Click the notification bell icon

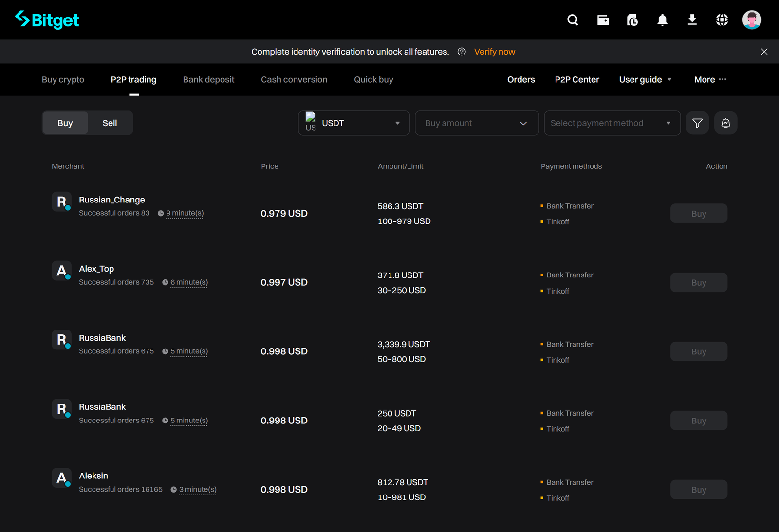(x=662, y=19)
